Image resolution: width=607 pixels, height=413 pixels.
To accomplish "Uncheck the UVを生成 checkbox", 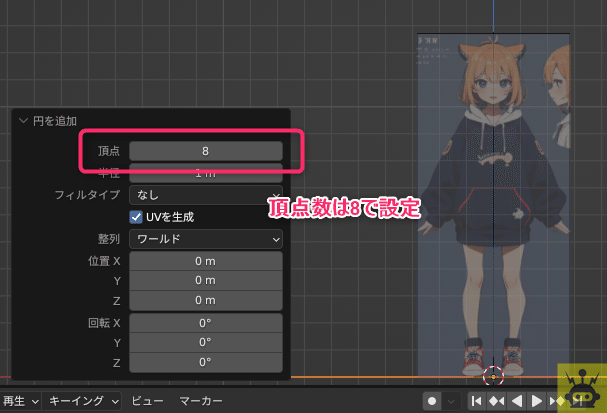I will coord(136,217).
